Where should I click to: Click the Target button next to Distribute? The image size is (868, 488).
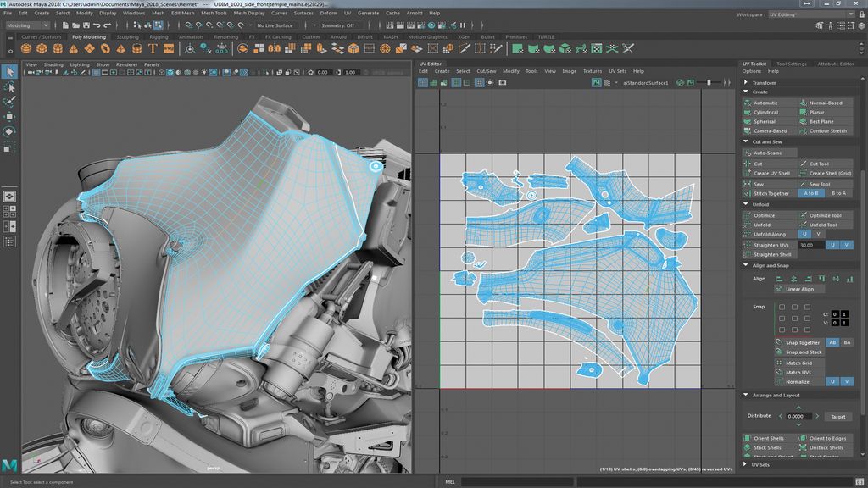point(837,416)
